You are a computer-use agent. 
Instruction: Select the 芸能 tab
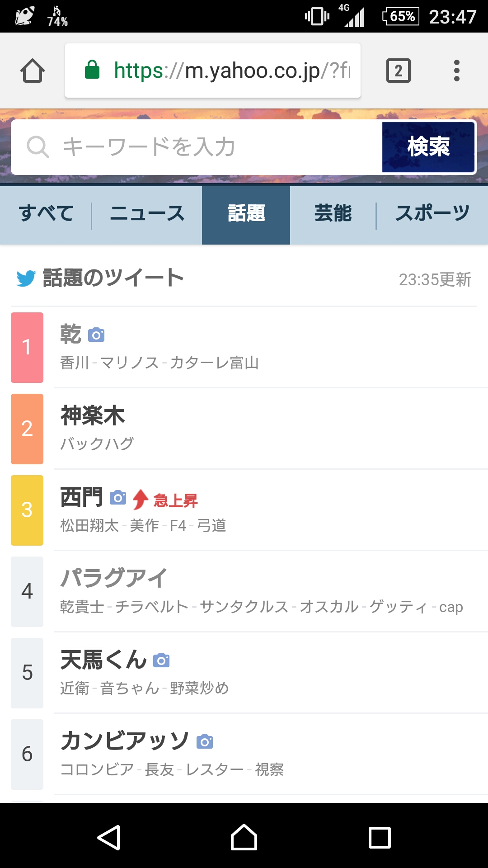[x=333, y=213]
